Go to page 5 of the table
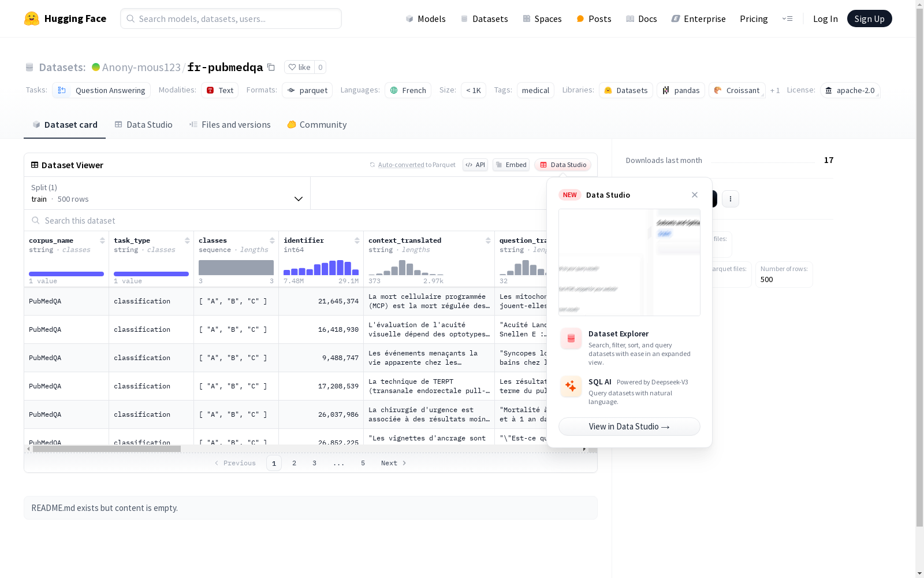924x578 pixels. click(363, 463)
